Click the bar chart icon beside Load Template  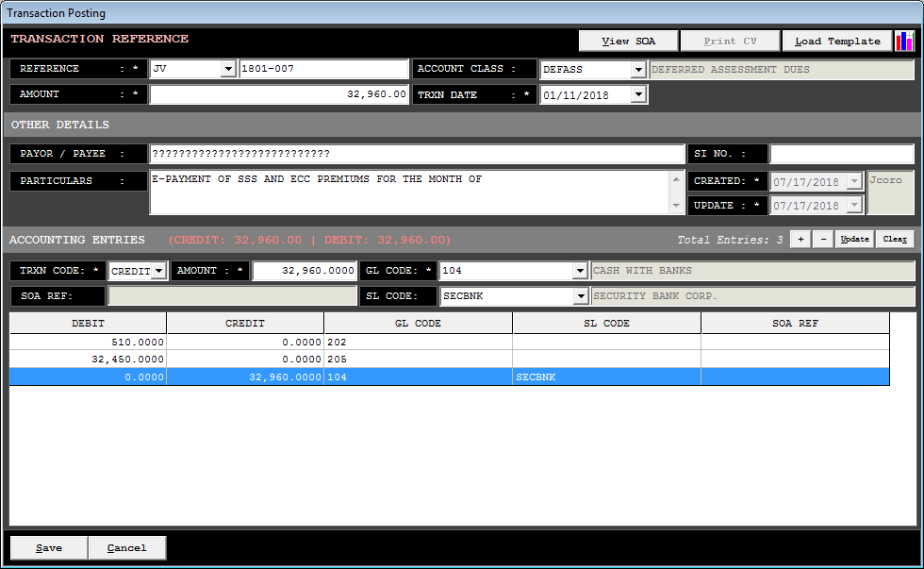point(904,41)
